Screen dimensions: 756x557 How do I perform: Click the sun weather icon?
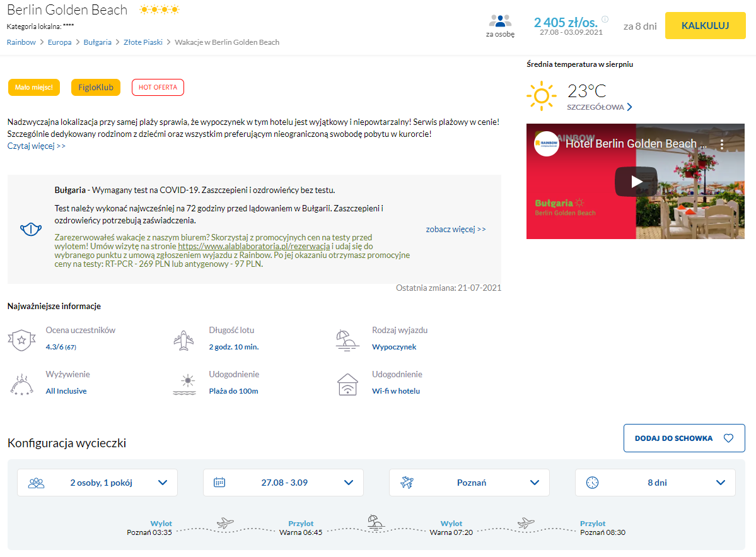[541, 97]
